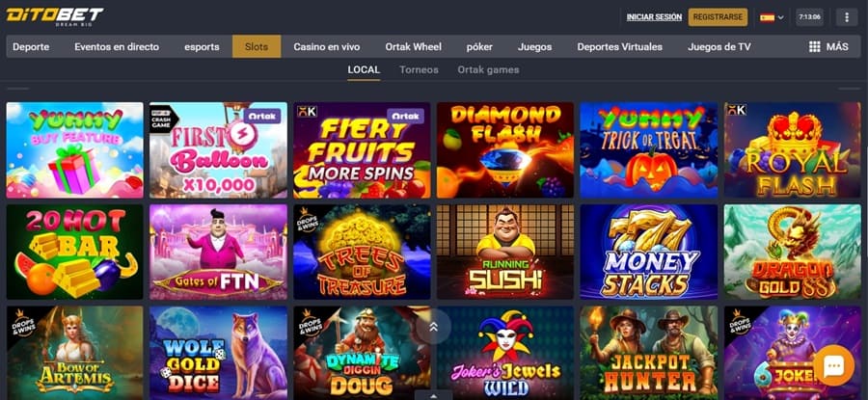Screen dimensions: 868x400
Task: Expand the language dropdown arrow
Action: point(780,17)
